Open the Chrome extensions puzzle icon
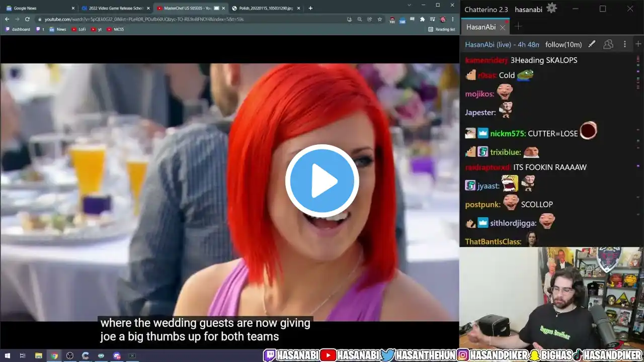The height and width of the screenshot is (362, 644). tap(422, 19)
